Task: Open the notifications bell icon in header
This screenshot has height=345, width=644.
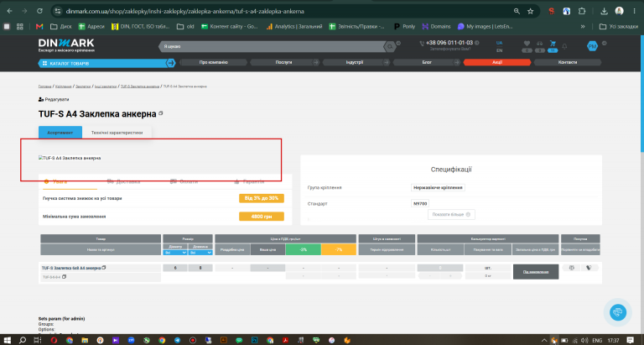Action: 564,46
